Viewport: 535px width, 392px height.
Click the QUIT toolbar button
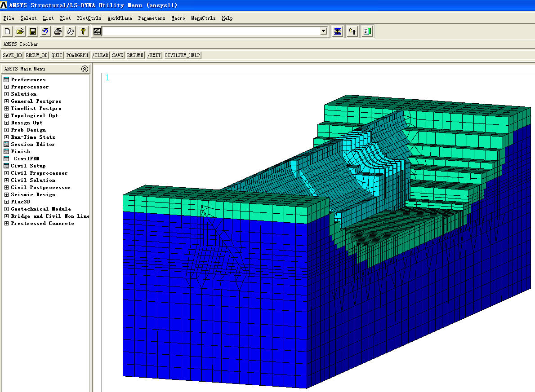pos(57,55)
